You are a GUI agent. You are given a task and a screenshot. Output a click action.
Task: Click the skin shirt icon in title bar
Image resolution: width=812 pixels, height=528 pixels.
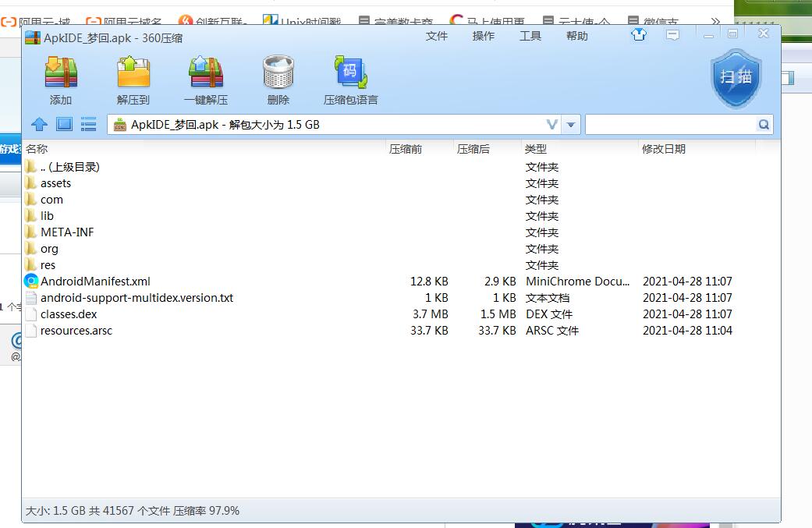click(x=639, y=35)
